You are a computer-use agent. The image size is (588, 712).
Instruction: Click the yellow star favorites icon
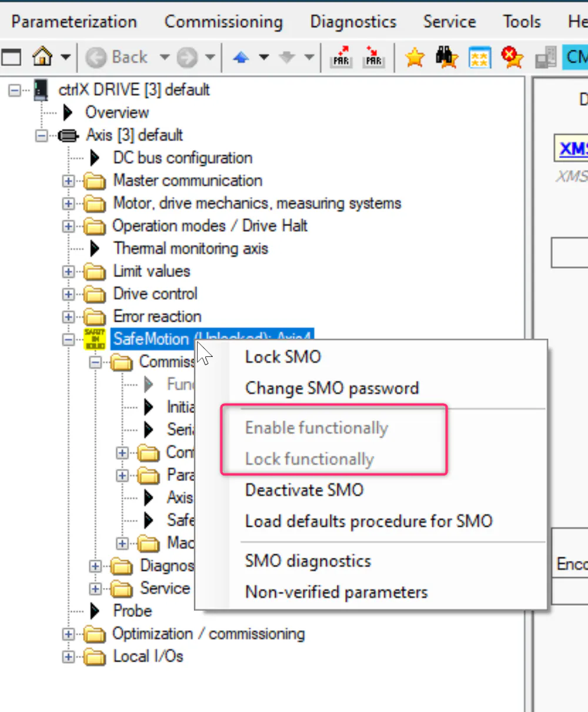[415, 58]
